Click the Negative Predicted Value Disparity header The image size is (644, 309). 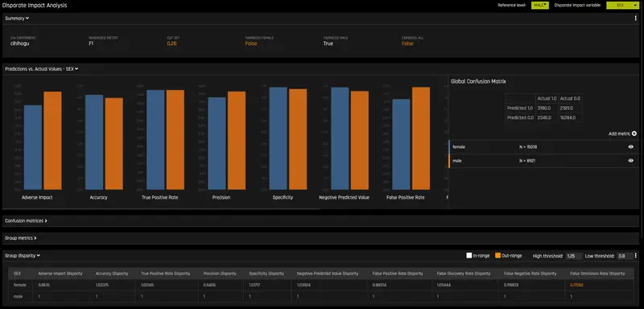coord(328,274)
